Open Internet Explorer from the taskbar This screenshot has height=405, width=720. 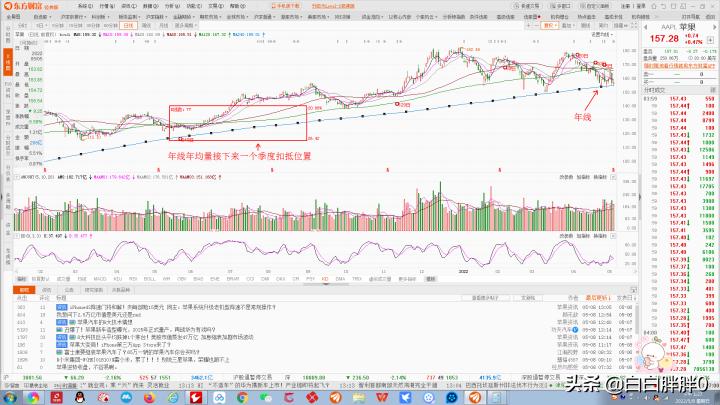click(173, 397)
